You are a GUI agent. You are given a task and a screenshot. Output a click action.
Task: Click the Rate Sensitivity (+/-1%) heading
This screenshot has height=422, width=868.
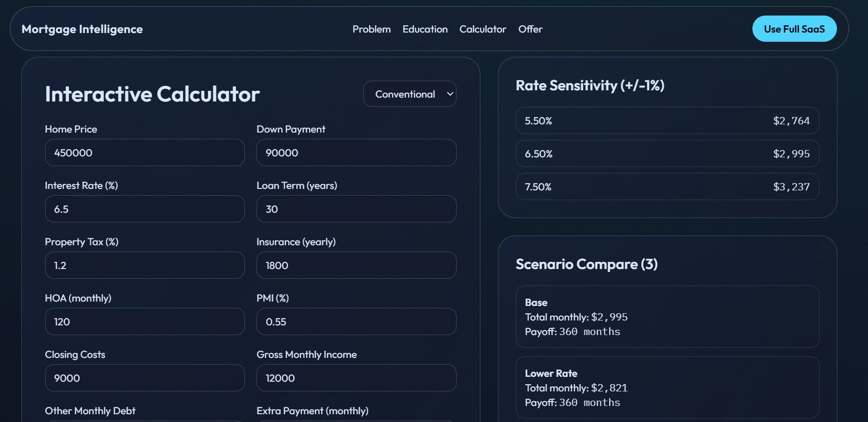pyautogui.click(x=590, y=85)
